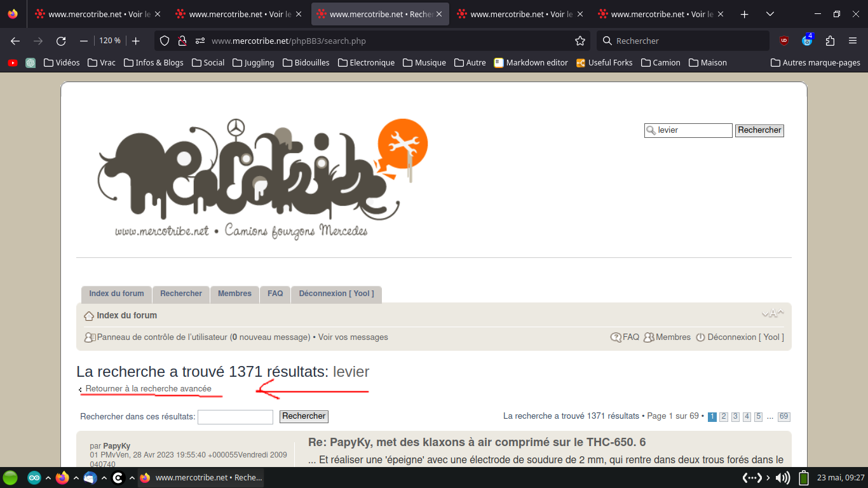Open Panneau de contrôle de l'utilisateur
This screenshot has width=868, height=488.
click(162, 337)
